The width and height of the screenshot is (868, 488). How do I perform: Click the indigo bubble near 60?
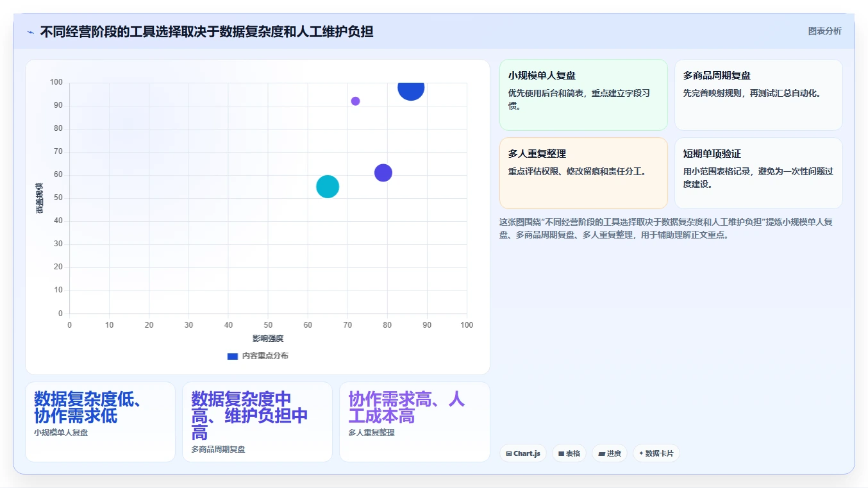[x=383, y=172]
